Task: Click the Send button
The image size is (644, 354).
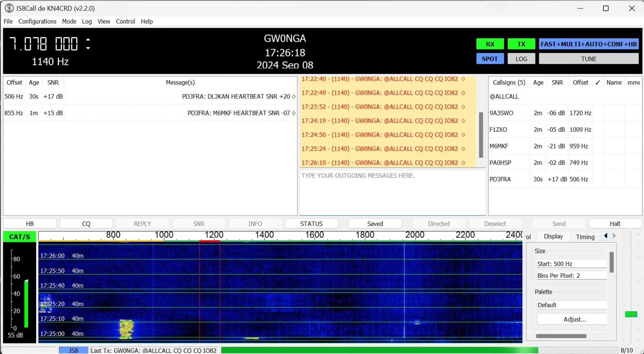Action: tap(559, 224)
